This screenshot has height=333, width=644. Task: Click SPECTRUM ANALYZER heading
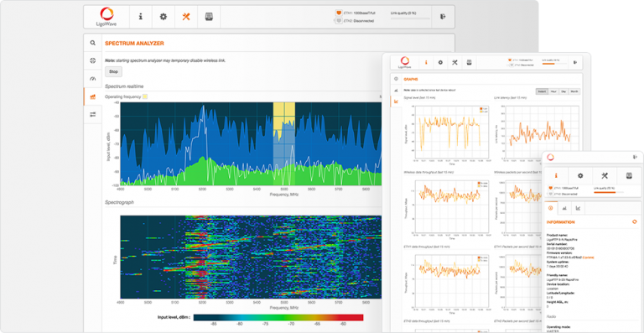[x=134, y=43]
